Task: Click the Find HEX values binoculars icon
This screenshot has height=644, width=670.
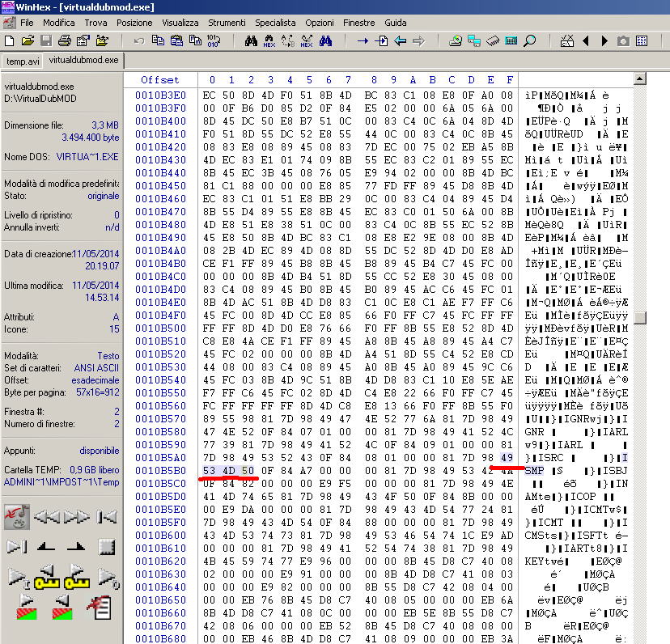Action: pyautogui.click(x=269, y=41)
